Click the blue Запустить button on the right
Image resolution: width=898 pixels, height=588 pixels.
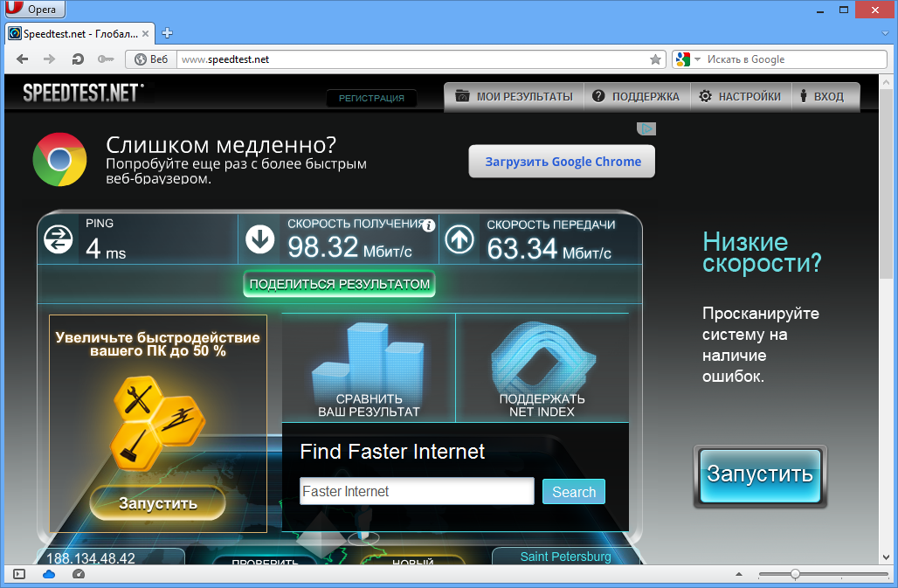(760, 474)
